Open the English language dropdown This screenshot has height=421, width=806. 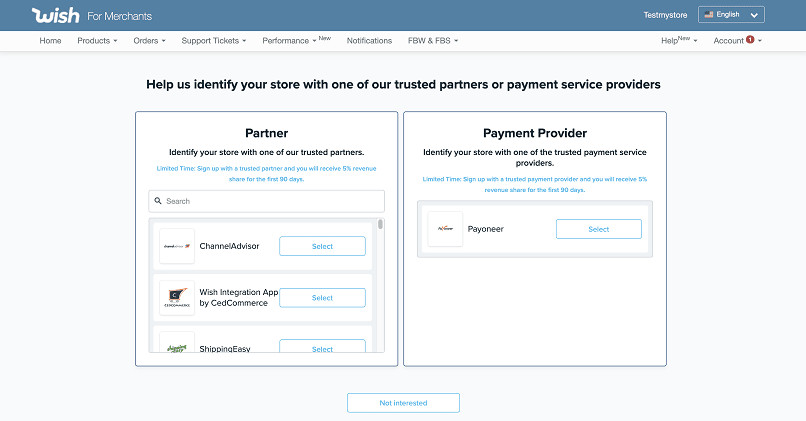click(x=731, y=15)
